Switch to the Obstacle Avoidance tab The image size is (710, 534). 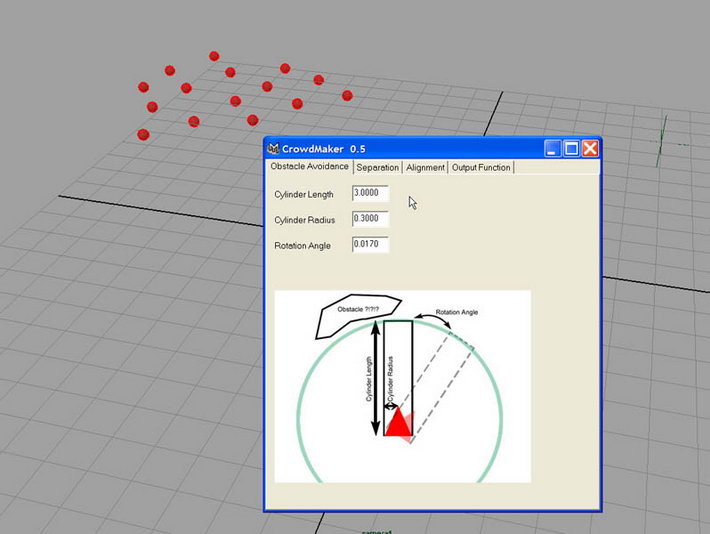click(x=309, y=166)
